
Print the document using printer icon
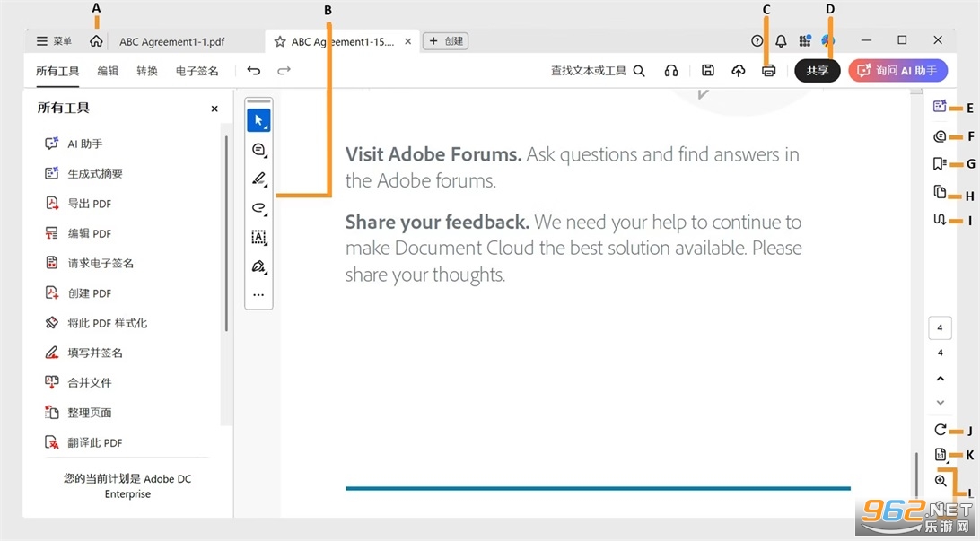(x=769, y=71)
